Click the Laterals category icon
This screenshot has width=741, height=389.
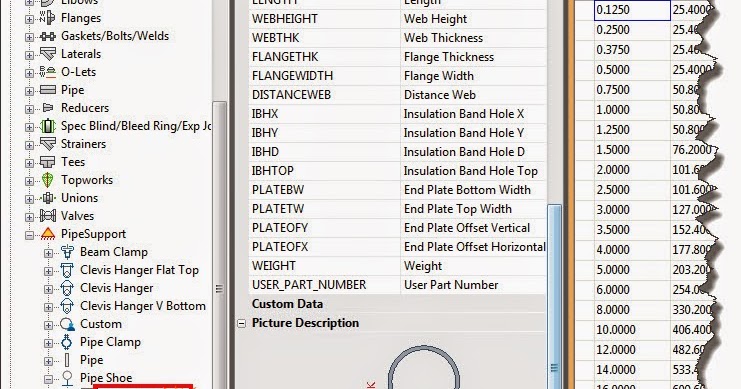tap(47, 54)
